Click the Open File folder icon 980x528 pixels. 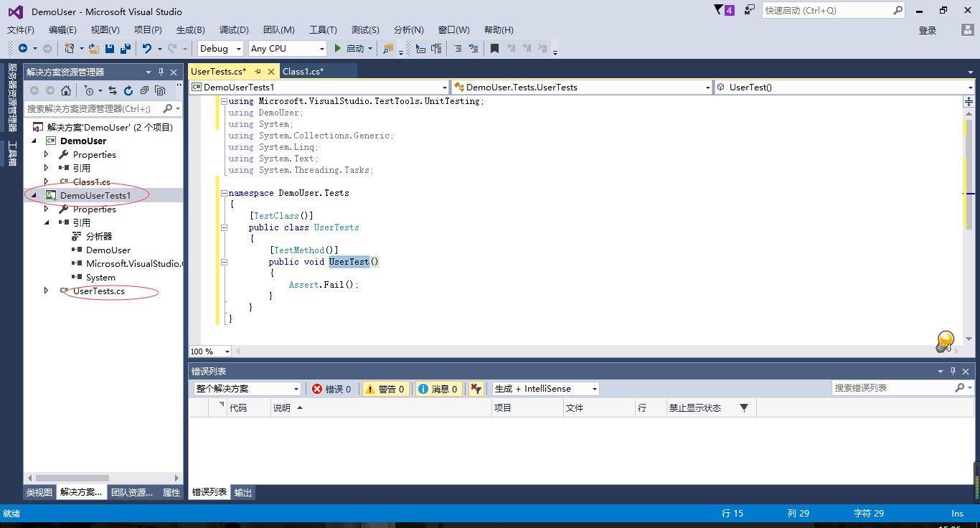coord(94,48)
